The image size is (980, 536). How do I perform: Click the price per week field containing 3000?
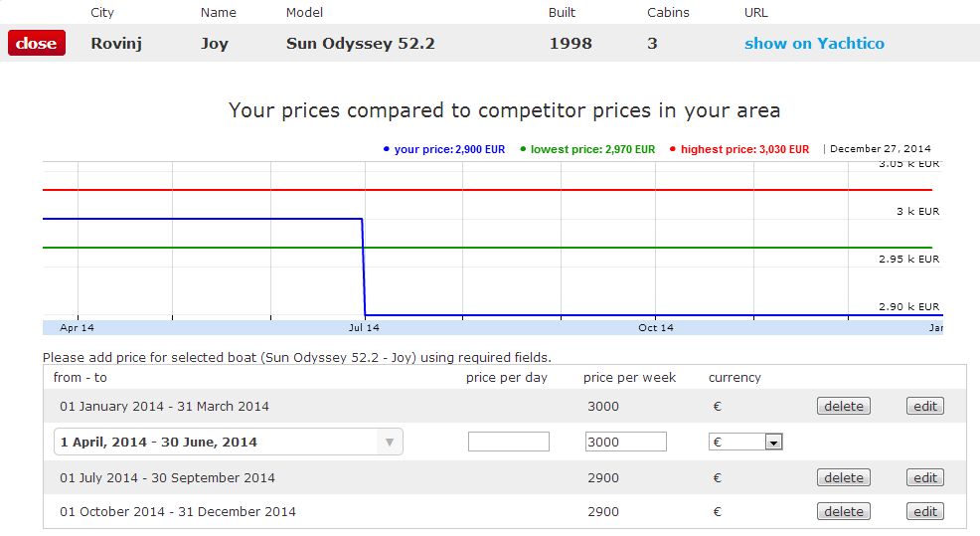[626, 443]
